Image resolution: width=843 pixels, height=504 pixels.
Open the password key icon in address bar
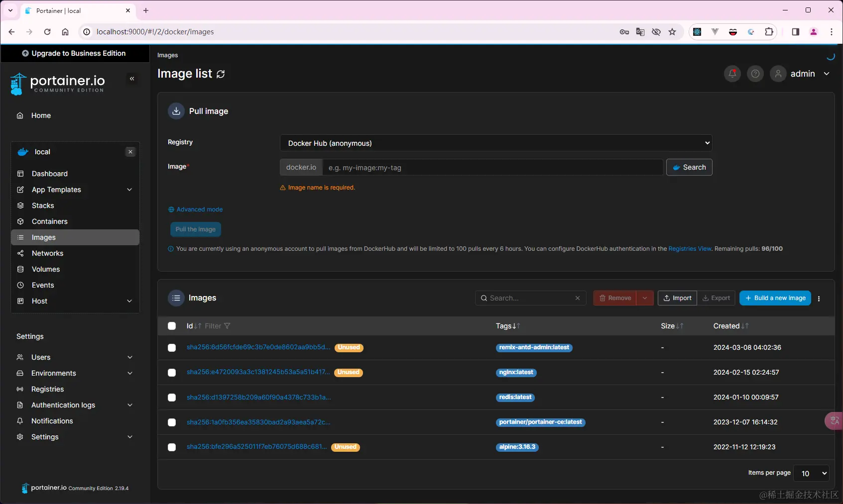pyautogui.click(x=624, y=32)
